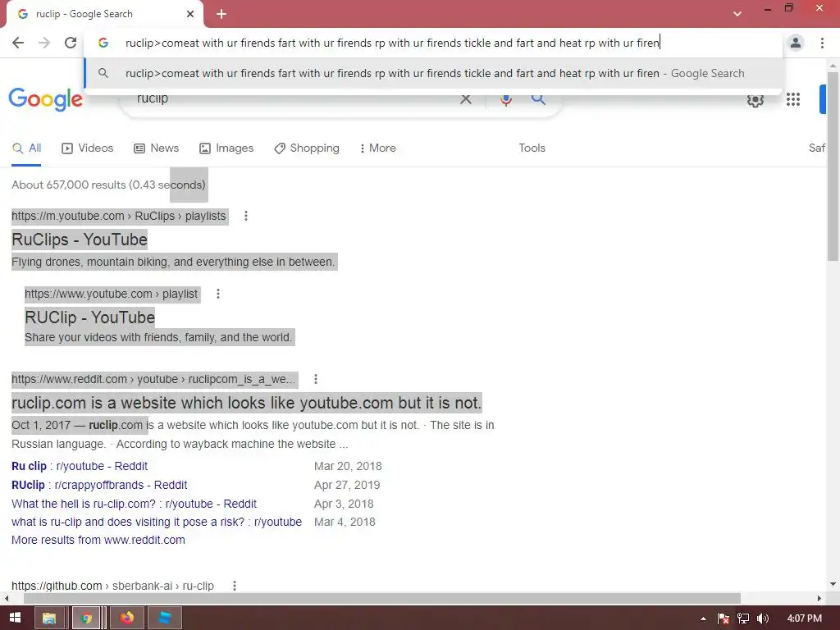This screenshot has width=840, height=630.
Task: Open the search Tools options
Action: pos(532,148)
